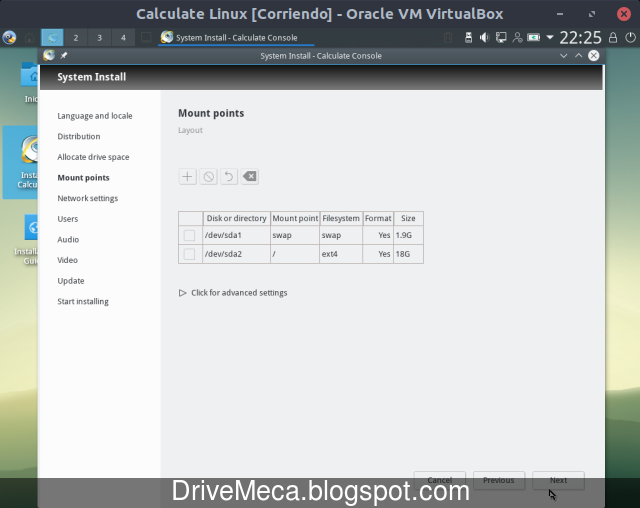Click the 18G size cell
The width and height of the screenshot is (640, 508).
click(x=408, y=254)
